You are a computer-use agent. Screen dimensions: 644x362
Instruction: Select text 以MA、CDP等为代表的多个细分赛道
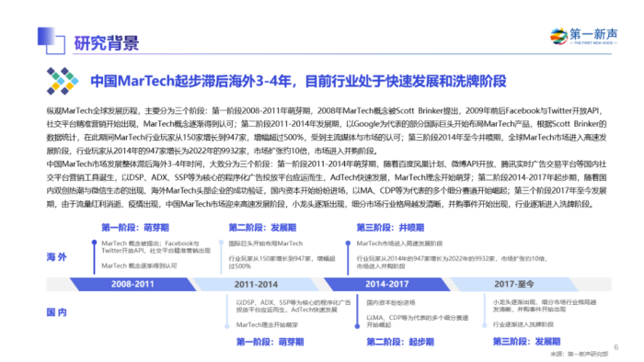pyautogui.click(x=418, y=318)
